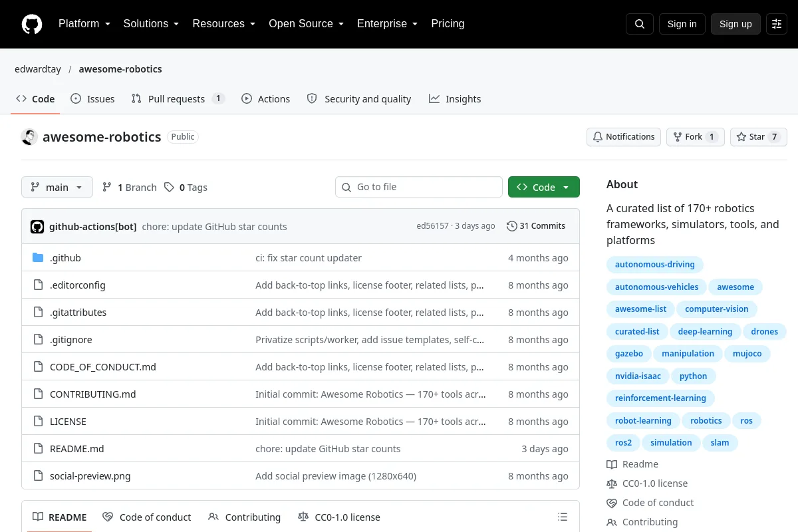The height and width of the screenshot is (532, 798).
Task: Expand the Enterprise menu
Action: (387, 24)
